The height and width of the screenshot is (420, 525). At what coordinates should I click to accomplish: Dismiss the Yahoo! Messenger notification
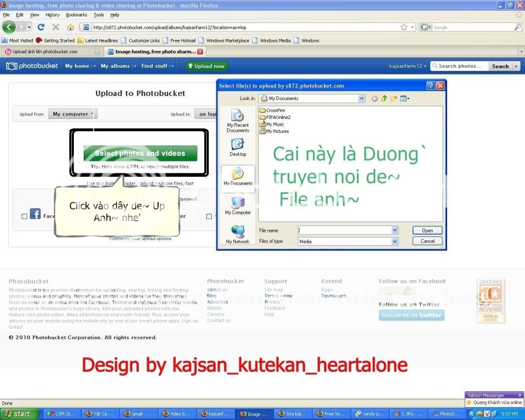(520, 395)
